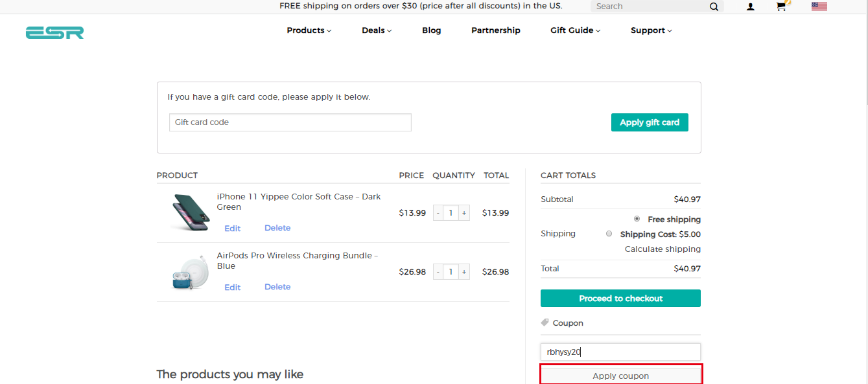868x384 pixels.
Task: Open the Blog page
Action: point(432,30)
